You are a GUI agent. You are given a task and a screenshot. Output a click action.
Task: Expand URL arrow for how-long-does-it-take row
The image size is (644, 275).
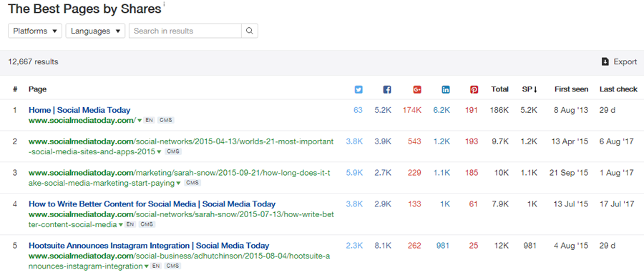[x=178, y=183]
